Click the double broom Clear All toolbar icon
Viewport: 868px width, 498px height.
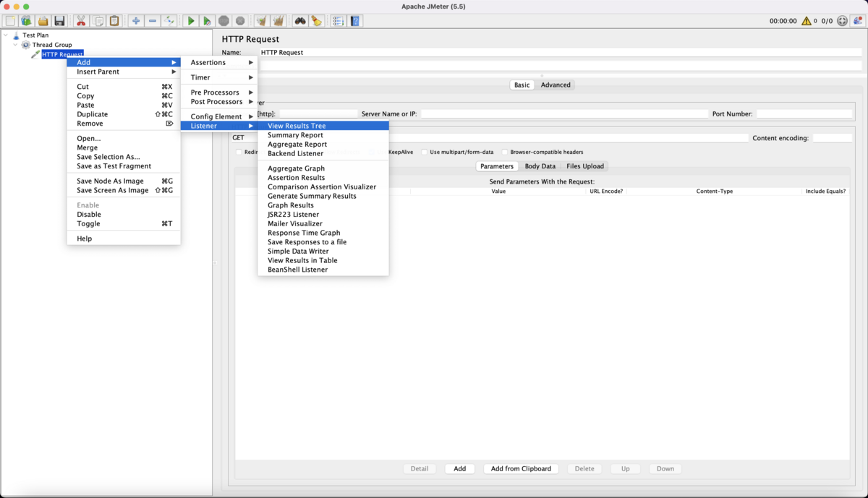tap(278, 21)
